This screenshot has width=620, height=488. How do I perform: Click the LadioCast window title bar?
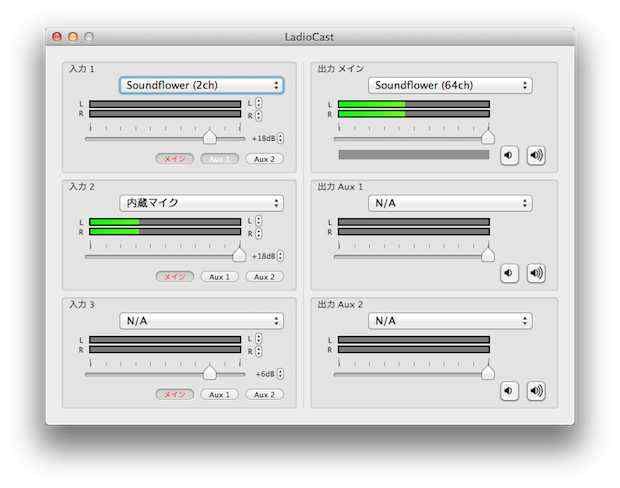click(x=310, y=36)
